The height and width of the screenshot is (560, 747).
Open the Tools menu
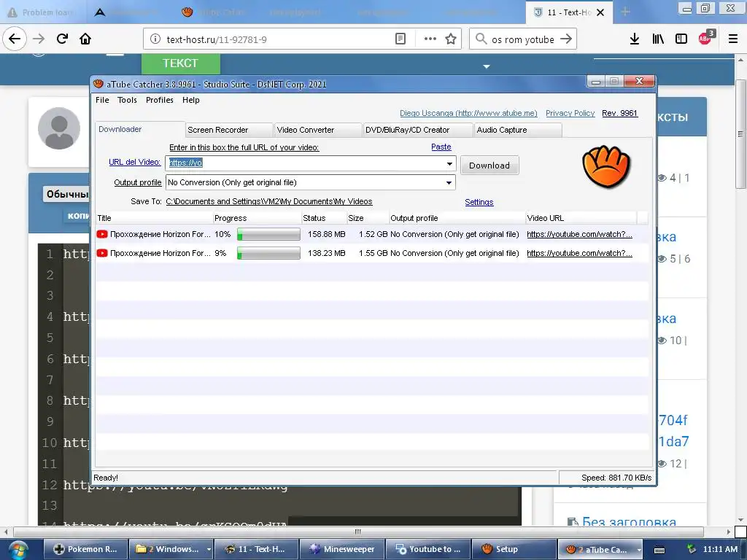(127, 100)
